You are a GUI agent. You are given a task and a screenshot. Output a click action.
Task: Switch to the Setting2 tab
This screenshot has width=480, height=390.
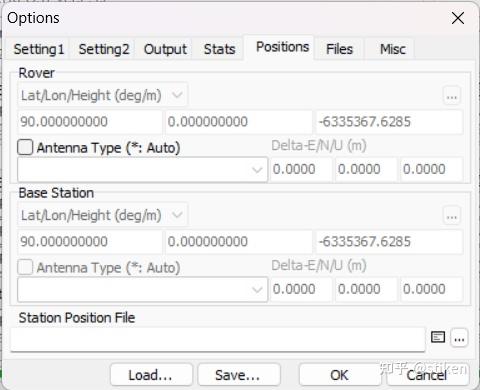tap(104, 49)
